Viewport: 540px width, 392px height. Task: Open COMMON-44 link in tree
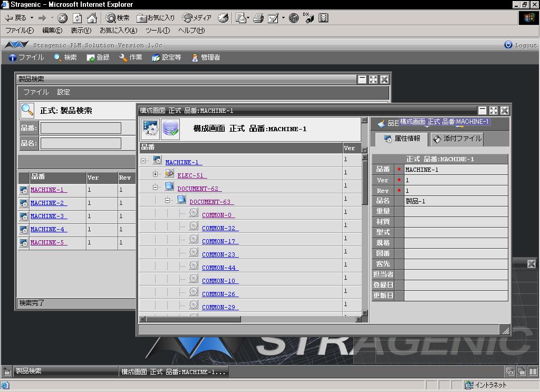220,268
